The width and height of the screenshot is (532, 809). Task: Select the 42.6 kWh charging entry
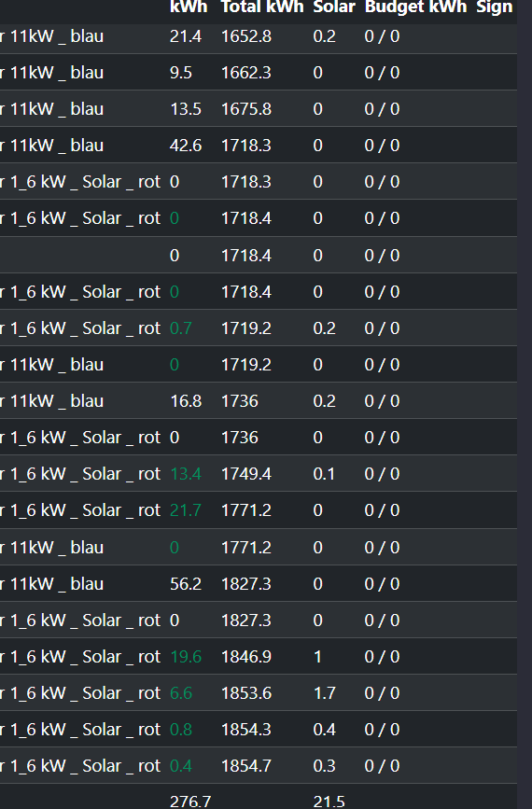click(x=185, y=146)
